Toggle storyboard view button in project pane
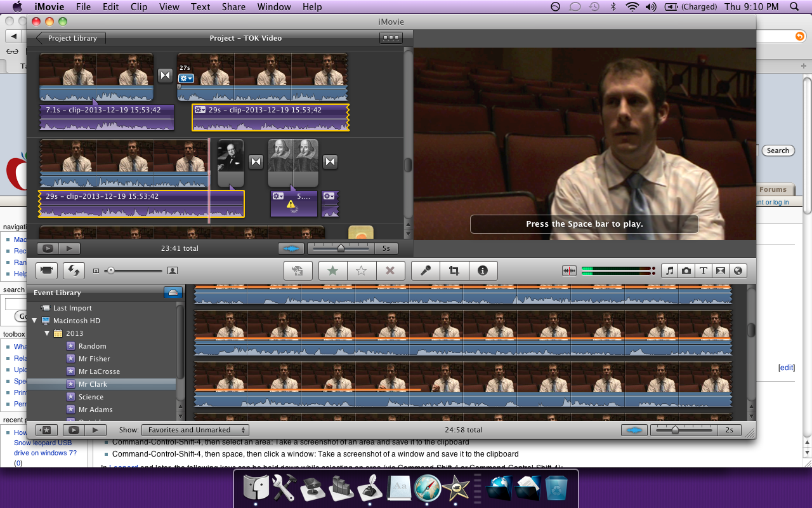Viewport: 812px width, 508px height. pyautogui.click(x=391, y=38)
